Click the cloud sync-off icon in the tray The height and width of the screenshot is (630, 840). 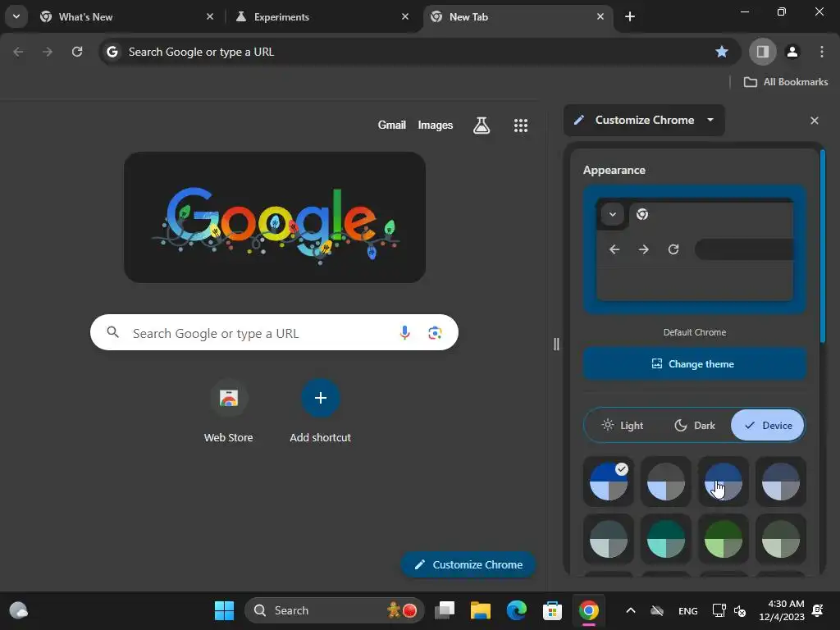[657, 610]
